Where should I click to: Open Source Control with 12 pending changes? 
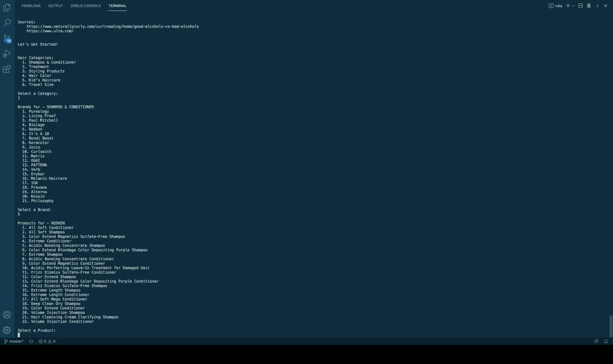pyautogui.click(x=7, y=38)
